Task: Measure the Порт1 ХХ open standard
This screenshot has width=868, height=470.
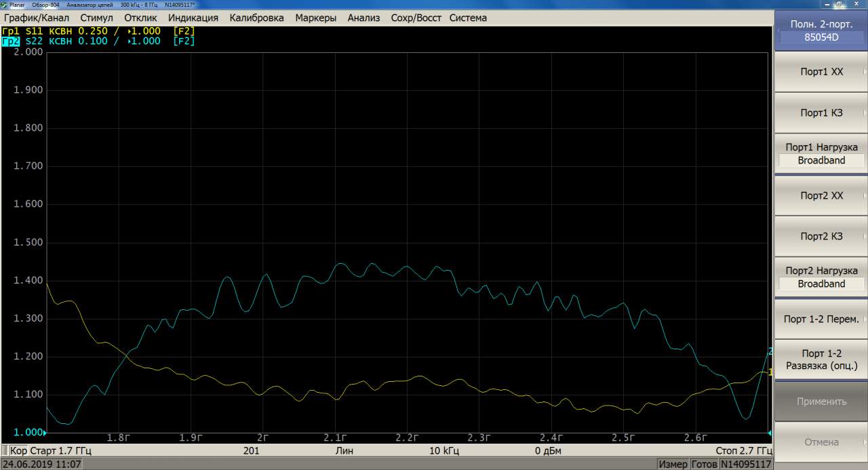Action: click(x=821, y=72)
